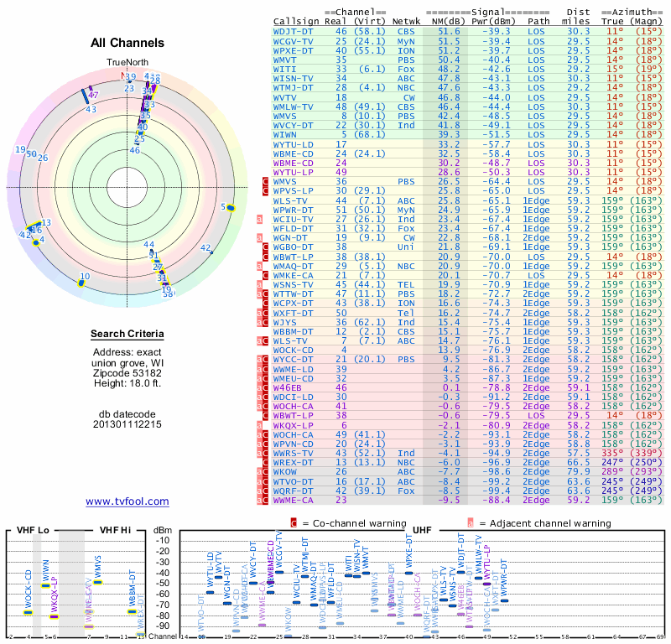671x644 pixels.
Task: Click the TrueNorth label above radar
Action: pyautogui.click(x=127, y=63)
